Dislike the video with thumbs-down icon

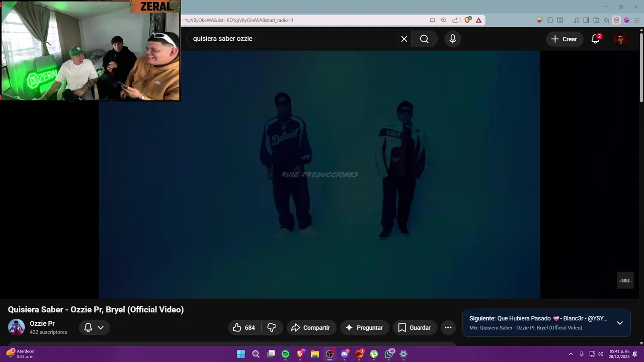point(272,328)
